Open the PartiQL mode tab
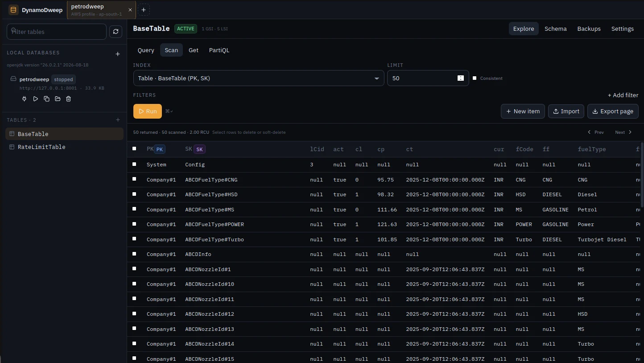Image resolution: width=644 pixels, height=363 pixels. pyautogui.click(x=219, y=50)
